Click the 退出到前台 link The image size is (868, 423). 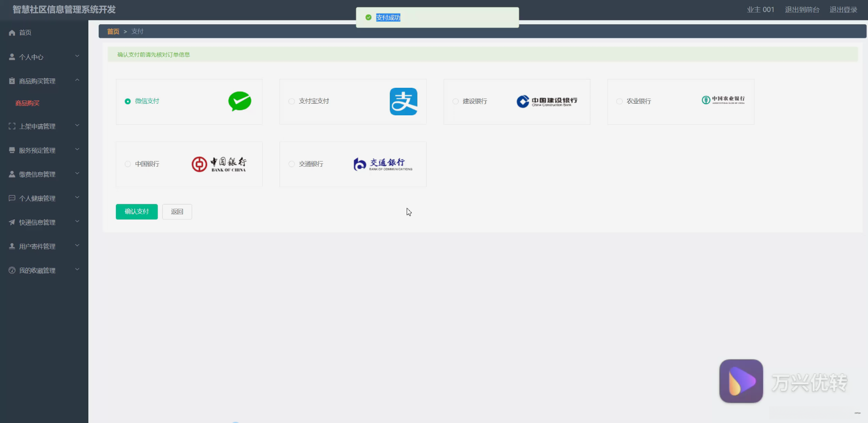pyautogui.click(x=802, y=10)
